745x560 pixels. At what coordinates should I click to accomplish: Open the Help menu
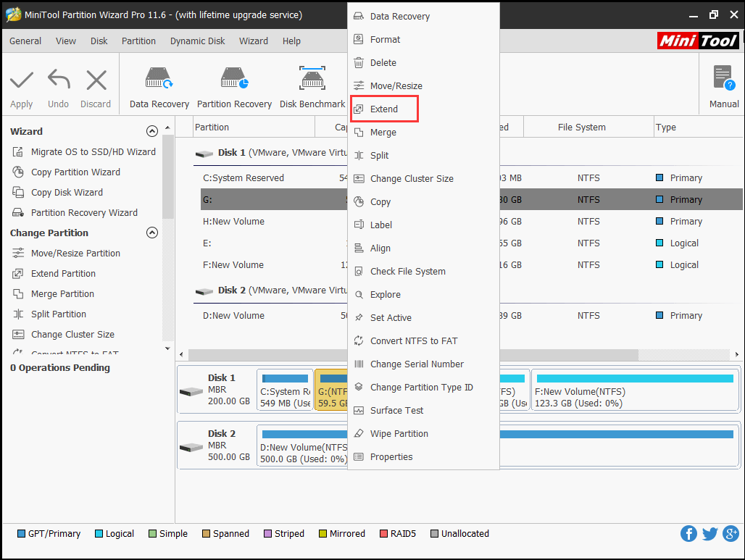[x=291, y=41]
